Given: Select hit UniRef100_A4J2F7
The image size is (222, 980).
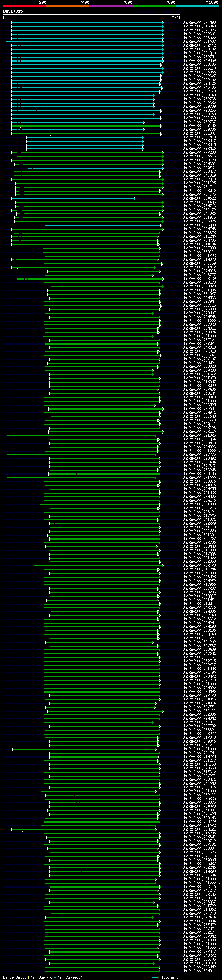Looking at the screenshot, I should [x=199, y=890].
